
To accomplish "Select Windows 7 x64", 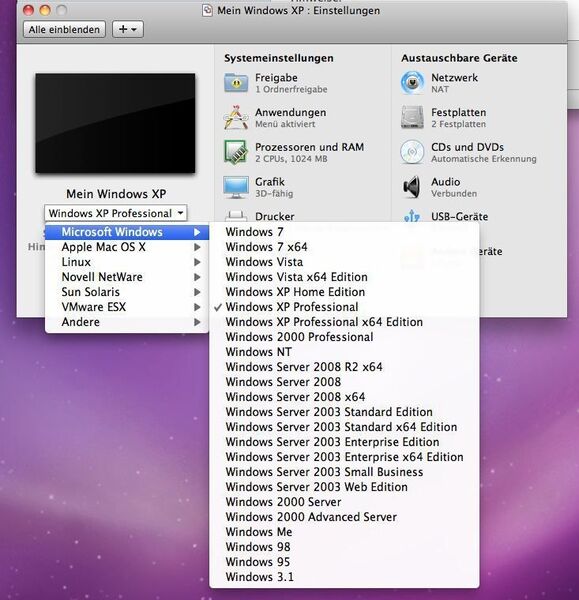I will coord(344,247).
